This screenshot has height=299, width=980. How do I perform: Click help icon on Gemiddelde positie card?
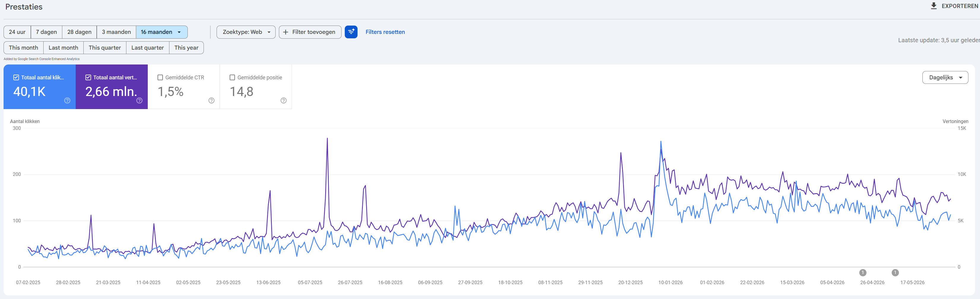pos(283,100)
